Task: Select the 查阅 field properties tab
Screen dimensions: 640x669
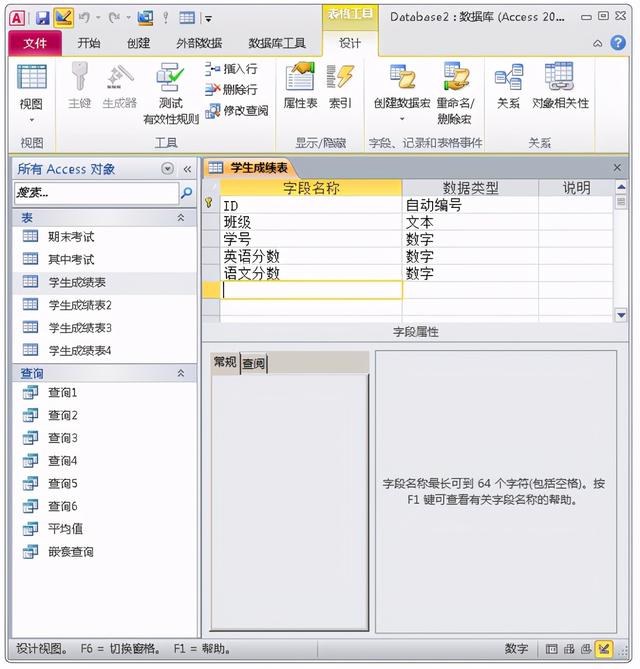Action: [x=254, y=364]
